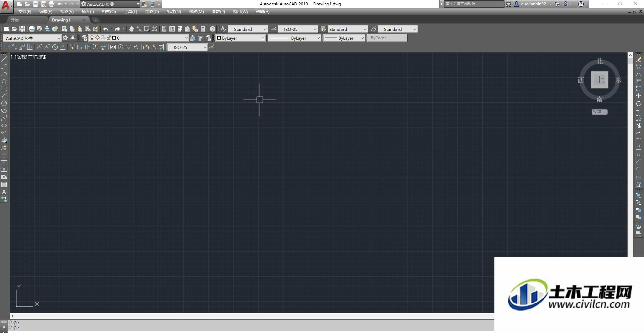The width and height of the screenshot is (644, 333).
Task: Click the sign-in account guojianbin92
Action: [533, 4]
